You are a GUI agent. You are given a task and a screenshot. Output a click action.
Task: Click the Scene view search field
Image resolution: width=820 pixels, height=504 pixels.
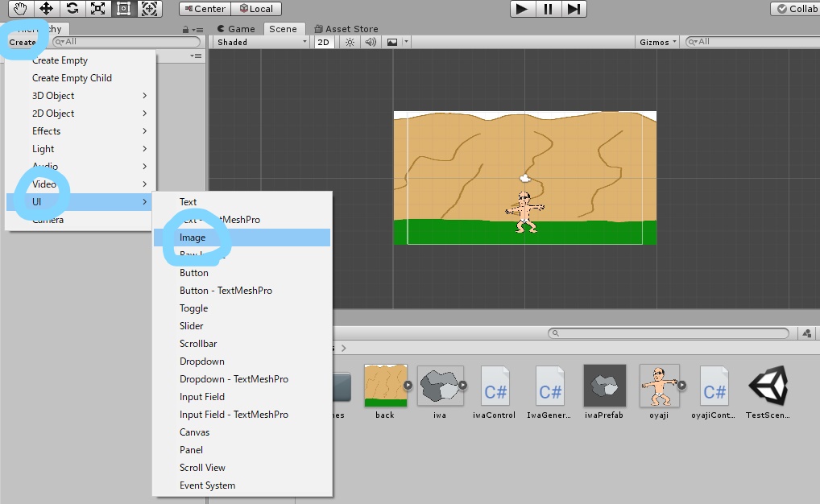753,42
